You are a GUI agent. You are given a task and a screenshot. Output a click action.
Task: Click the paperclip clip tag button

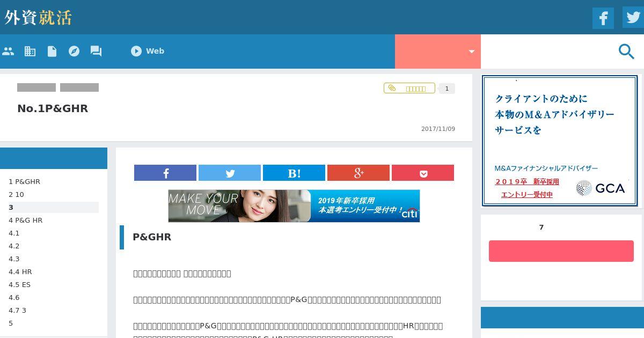pos(409,88)
